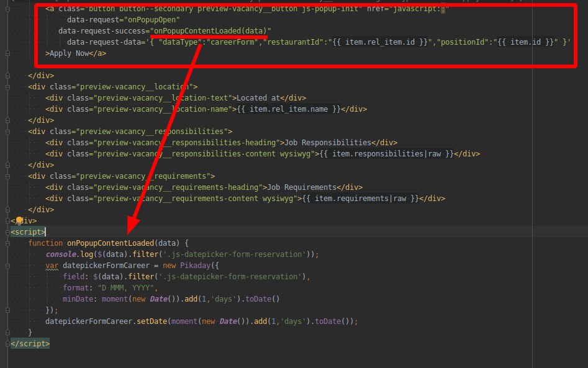
Task: Click the 'field:' property name
Action: pyautogui.click(x=76, y=277)
